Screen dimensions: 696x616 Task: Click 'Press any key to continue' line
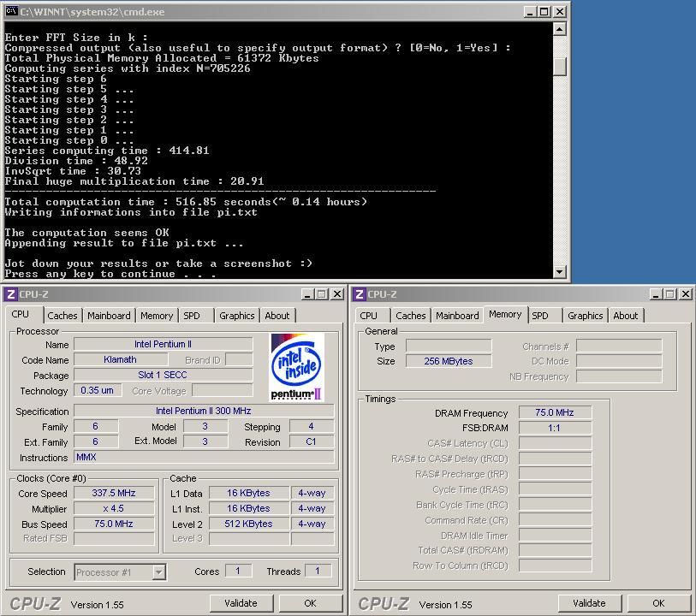[110, 274]
